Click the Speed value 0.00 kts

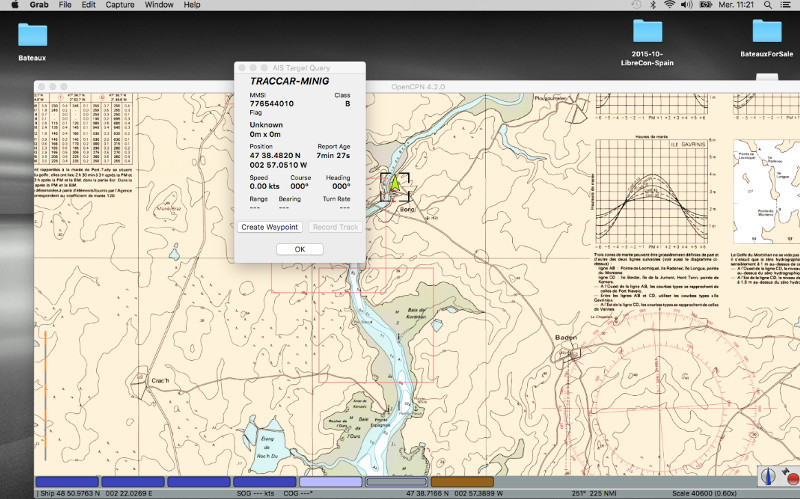coord(264,186)
